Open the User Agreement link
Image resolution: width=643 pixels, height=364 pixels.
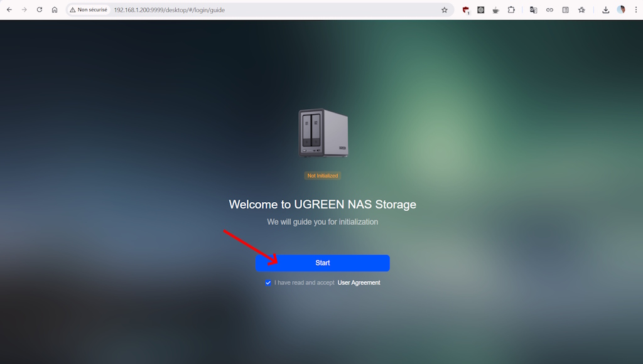point(359,283)
